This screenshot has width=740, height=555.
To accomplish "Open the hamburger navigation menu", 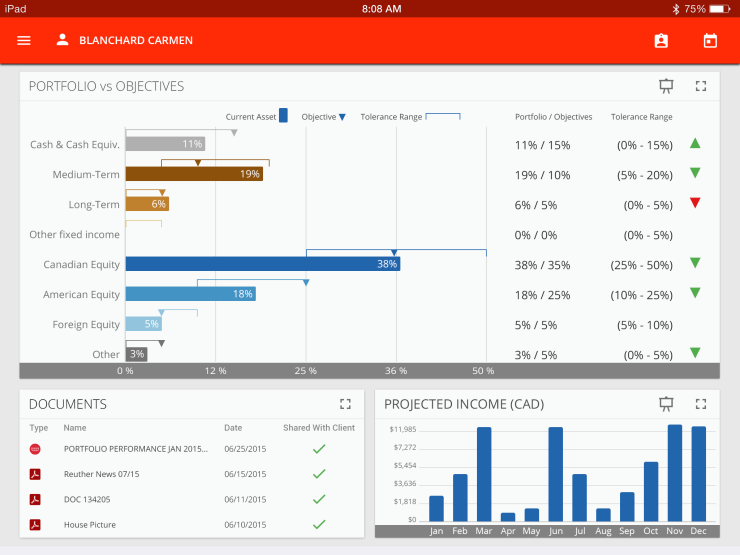I will coord(24,41).
